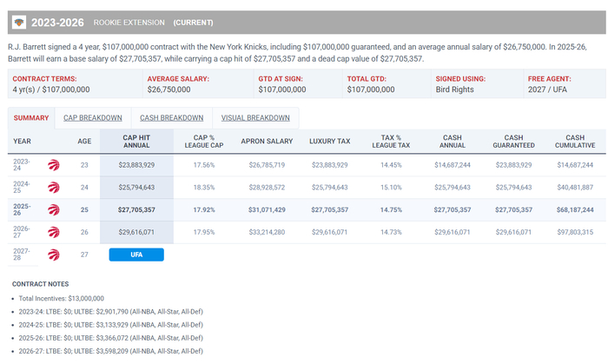This screenshot has width=608, height=364.
Task: Click age 27 in the 2027-28 row
Action: tap(84, 255)
